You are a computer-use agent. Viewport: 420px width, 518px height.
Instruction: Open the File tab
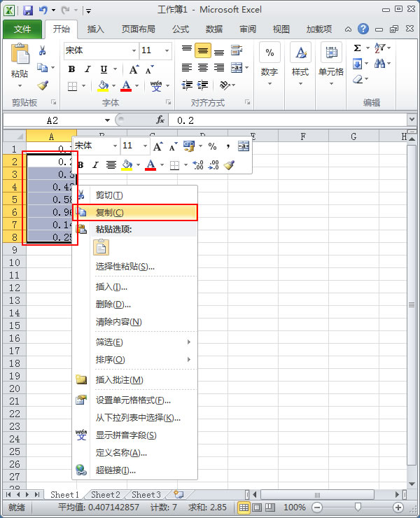[22, 29]
